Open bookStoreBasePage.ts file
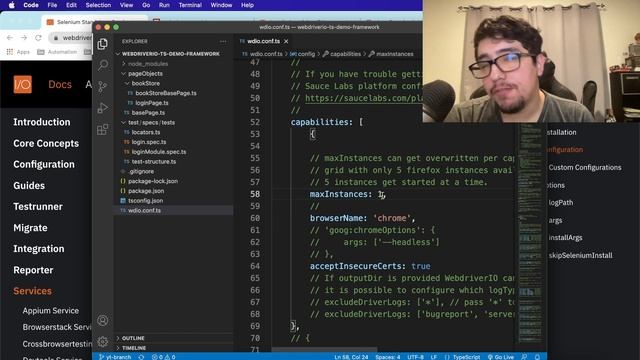Screen dimensions: 640x360 click(166, 93)
